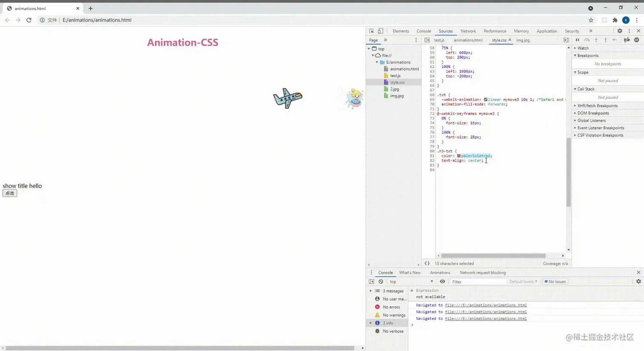Bookmark this page with the star icon
644x351 pixels.
click(591, 20)
